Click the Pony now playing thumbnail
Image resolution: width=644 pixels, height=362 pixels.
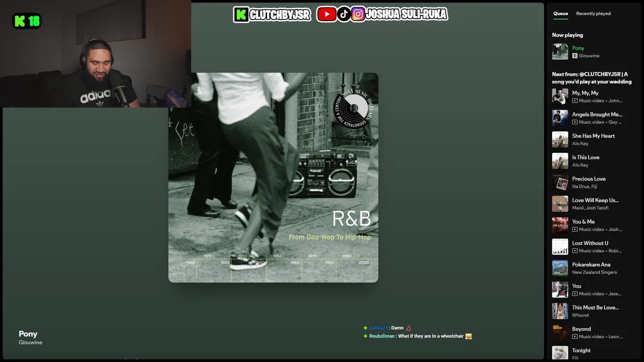[560, 52]
